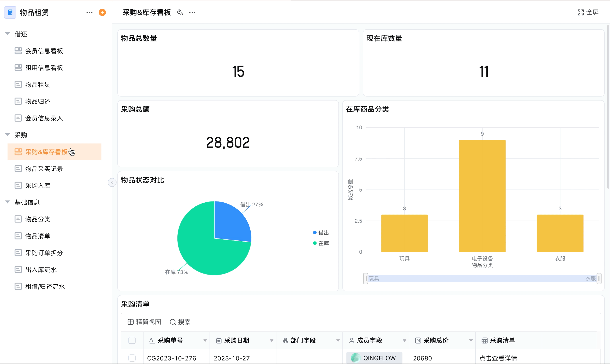Click the calendar icon beside 采购日期
The image size is (610, 364).
[x=219, y=341]
